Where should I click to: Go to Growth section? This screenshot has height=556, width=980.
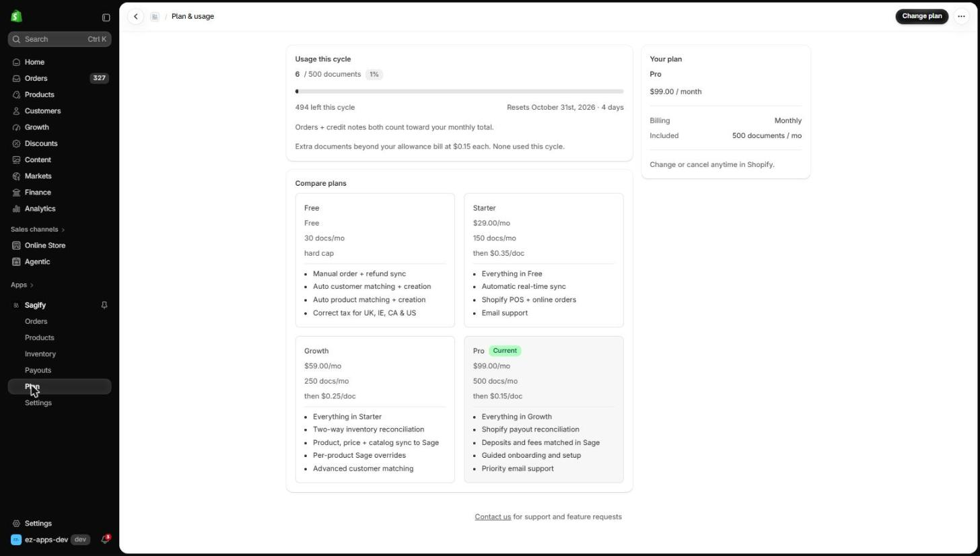tap(59, 127)
